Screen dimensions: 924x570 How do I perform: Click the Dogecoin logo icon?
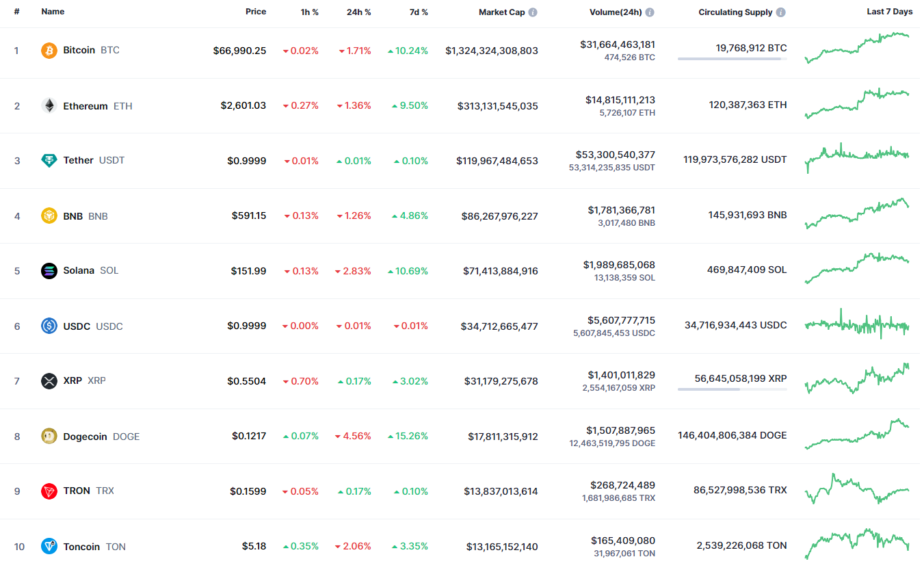click(x=49, y=437)
